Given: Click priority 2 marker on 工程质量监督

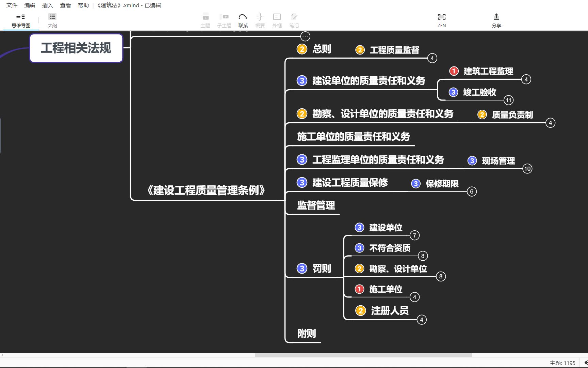Looking at the screenshot, I should [x=360, y=50].
